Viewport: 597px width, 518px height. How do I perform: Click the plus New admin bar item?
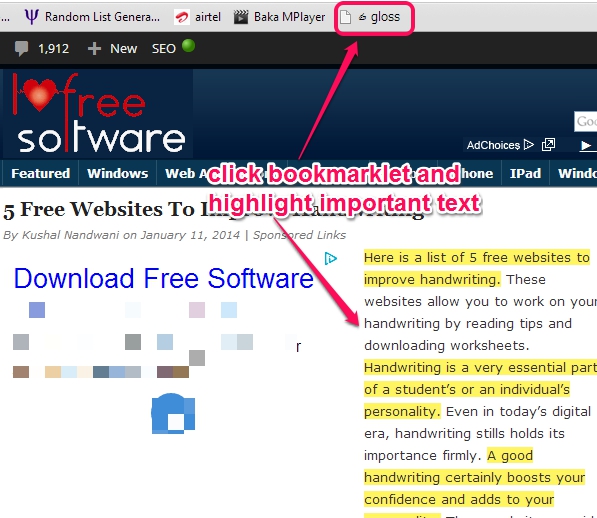(112, 49)
